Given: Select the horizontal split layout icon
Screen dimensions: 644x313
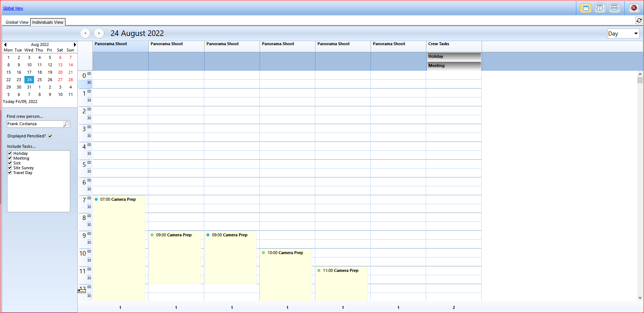Looking at the screenshot, I should (x=614, y=8).
